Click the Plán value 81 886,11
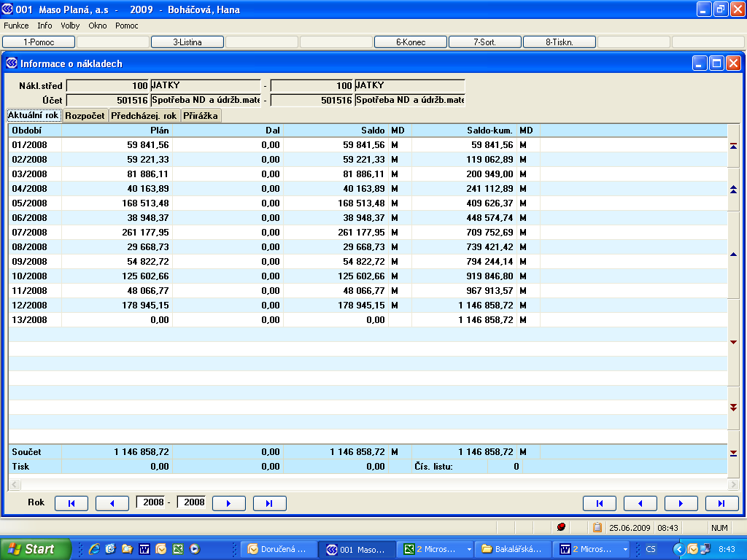The width and height of the screenshot is (747, 560). tap(147, 174)
